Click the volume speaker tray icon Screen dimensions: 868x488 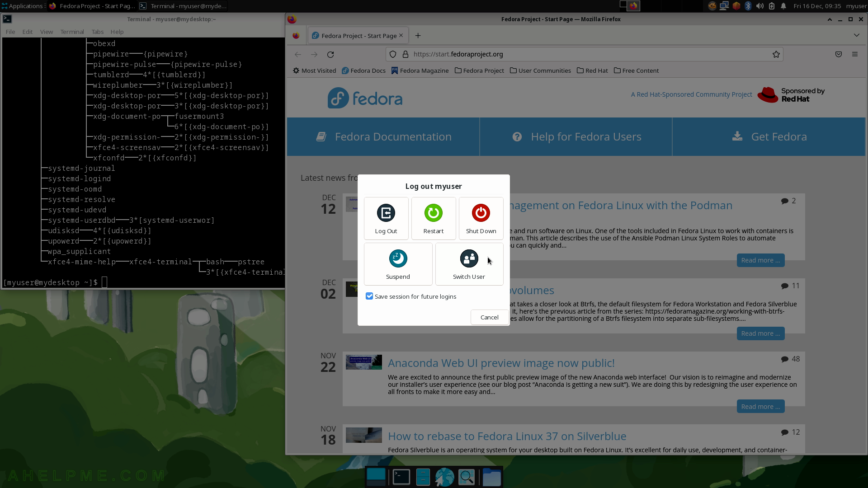tap(760, 6)
